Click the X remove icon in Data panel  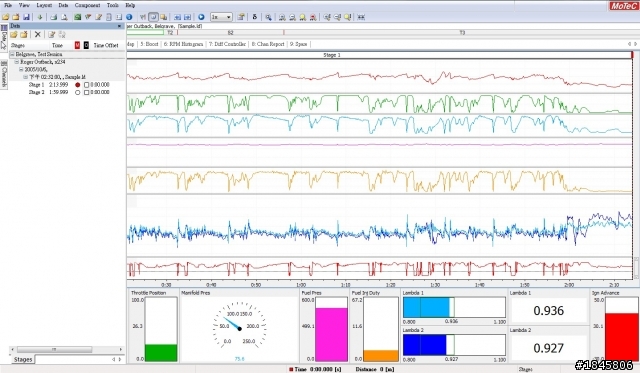[38, 35]
